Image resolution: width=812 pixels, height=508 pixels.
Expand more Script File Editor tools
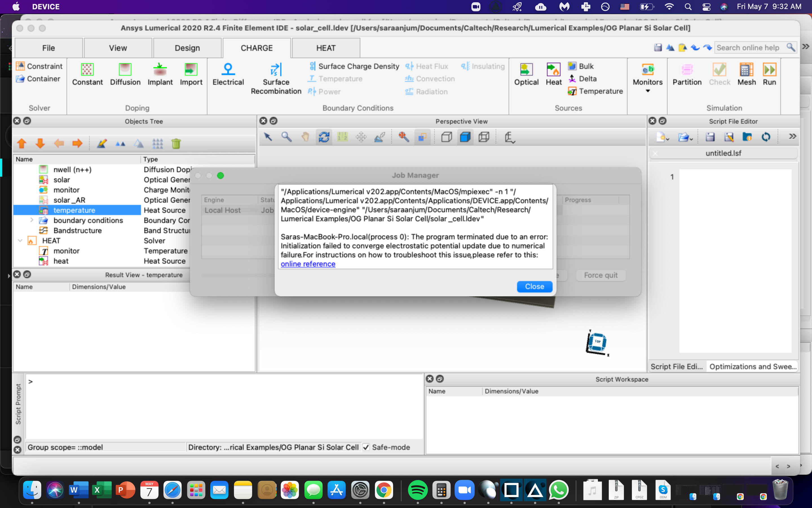pos(792,136)
